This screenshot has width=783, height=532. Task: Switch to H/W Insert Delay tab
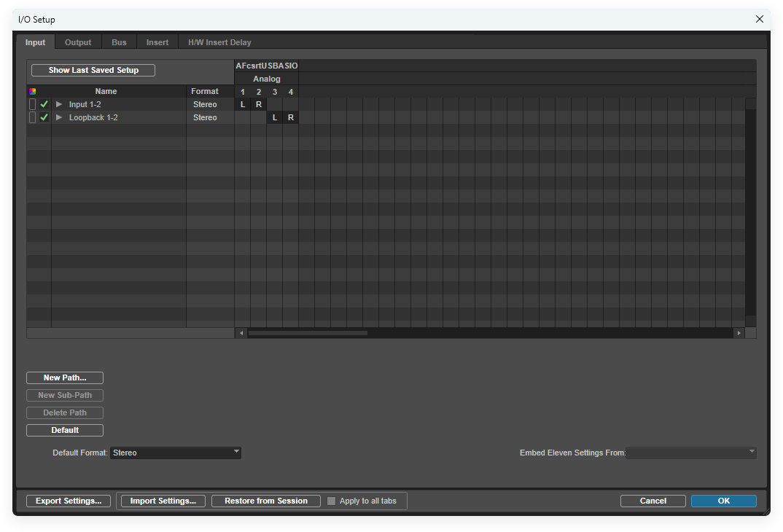click(219, 42)
